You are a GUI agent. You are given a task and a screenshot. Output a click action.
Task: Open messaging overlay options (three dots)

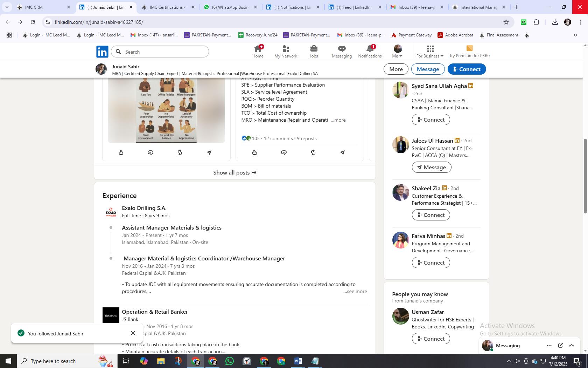coord(549,346)
